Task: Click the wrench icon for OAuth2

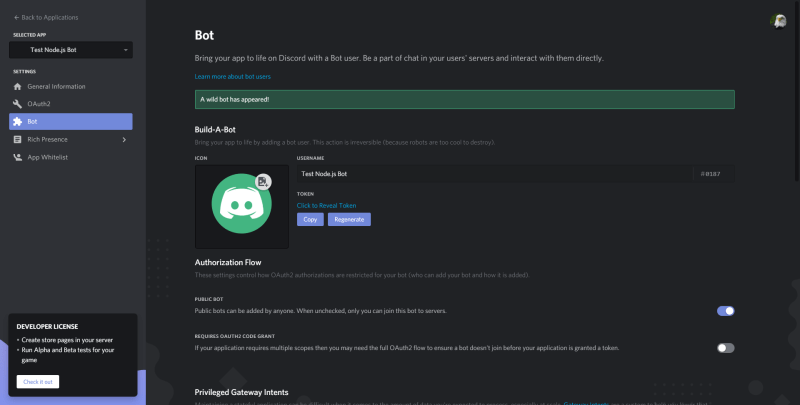Action: tap(17, 104)
